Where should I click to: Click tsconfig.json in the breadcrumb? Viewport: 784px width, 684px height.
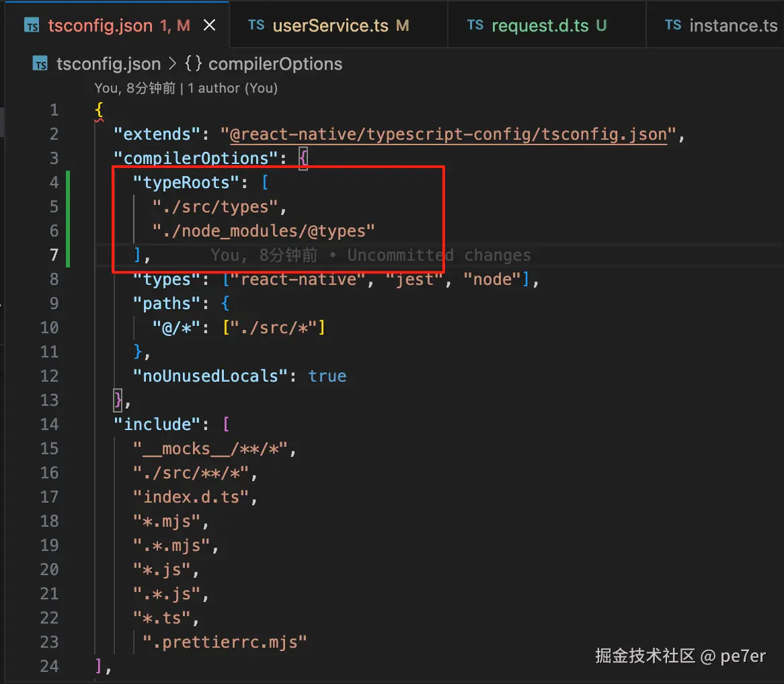click(108, 64)
